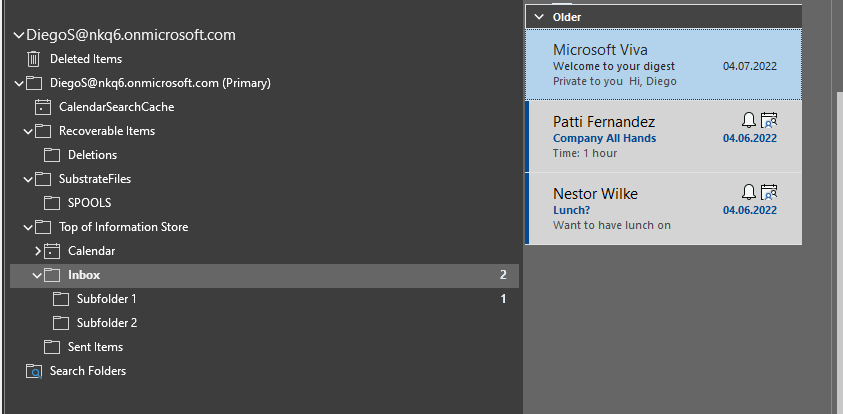The width and height of the screenshot is (843, 414).
Task: Click the Company All Hands subject text
Action: pos(604,138)
